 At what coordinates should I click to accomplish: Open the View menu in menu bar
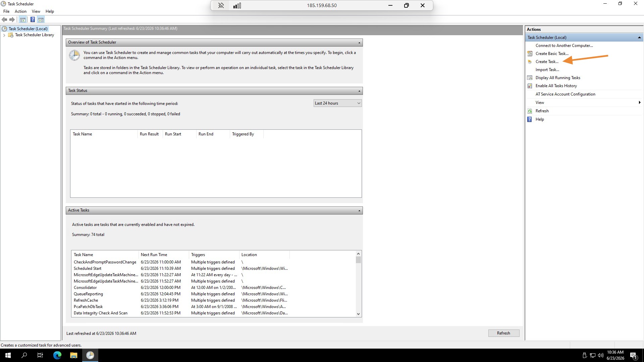coord(36,11)
